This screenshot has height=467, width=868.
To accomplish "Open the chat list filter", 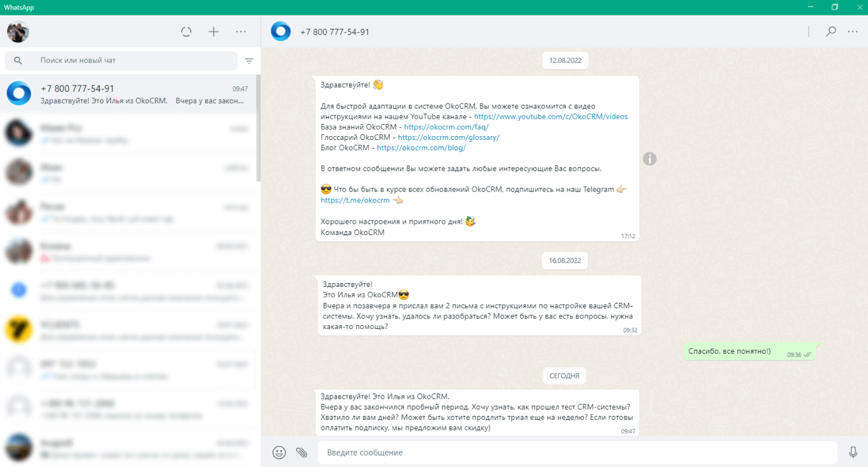I will (x=249, y=61).
